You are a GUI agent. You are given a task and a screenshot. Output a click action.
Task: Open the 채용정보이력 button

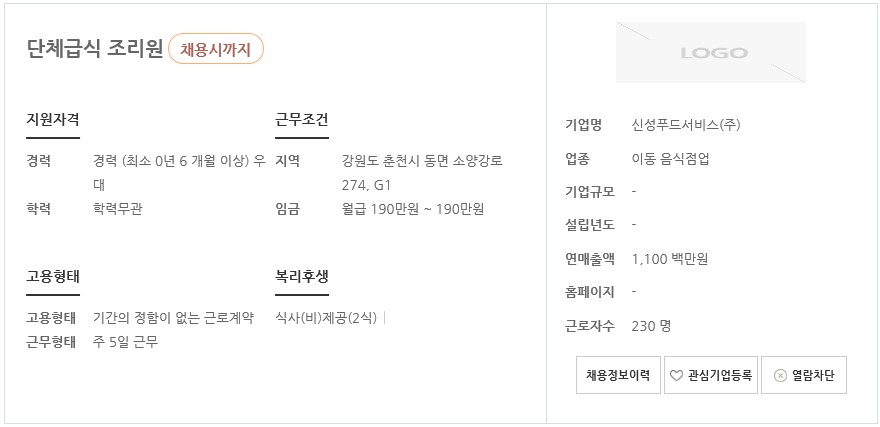click(618, 375)
